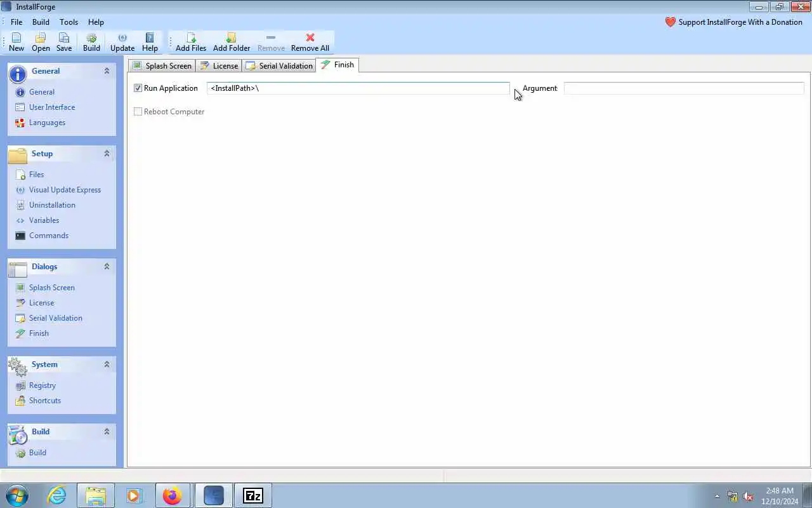Open the Shortcuts section under System
Viewport: 812px width, 508px height.
[44, 401]
